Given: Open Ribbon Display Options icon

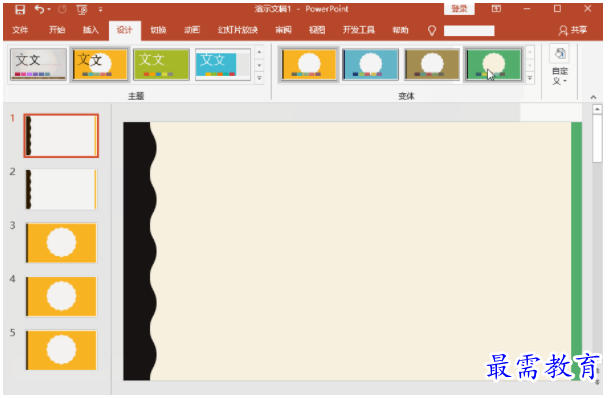Looking at the screenshot, I should click(x=496, y=9).
